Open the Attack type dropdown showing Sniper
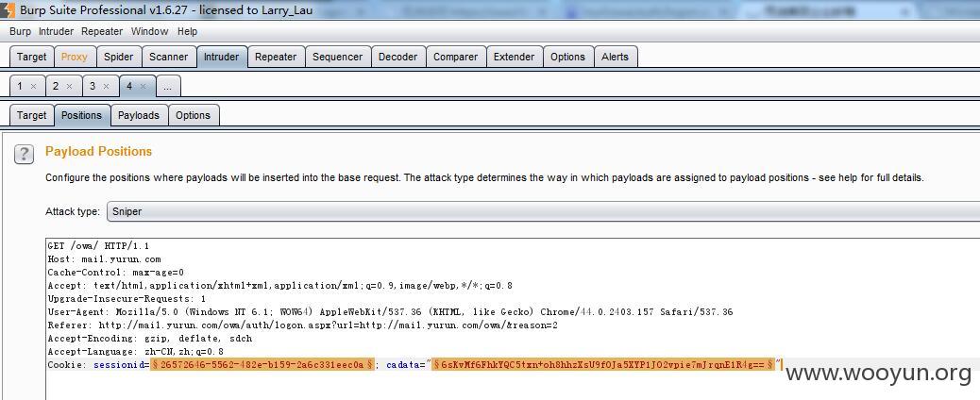Screen dimensions: 980x400 click(x=543, y=211)
